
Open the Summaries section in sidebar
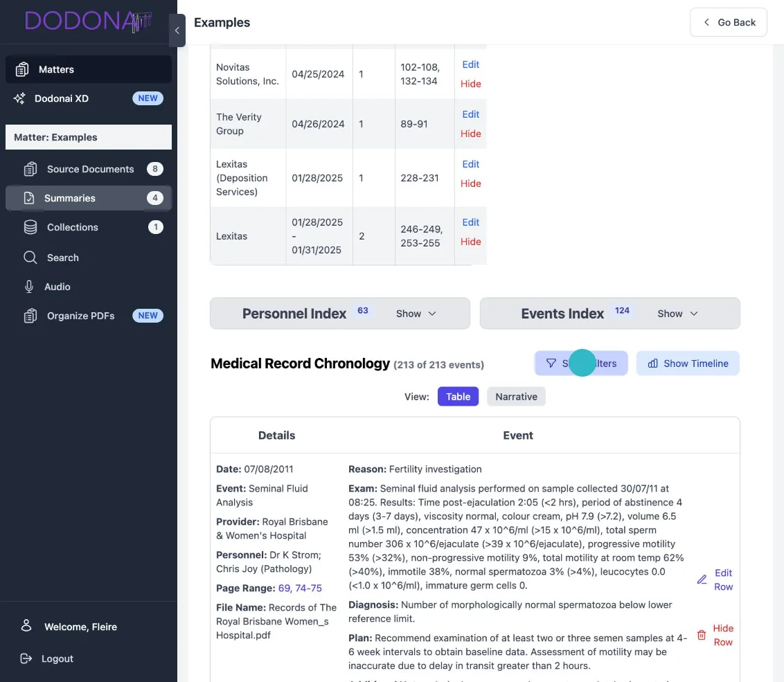[70, 198]
